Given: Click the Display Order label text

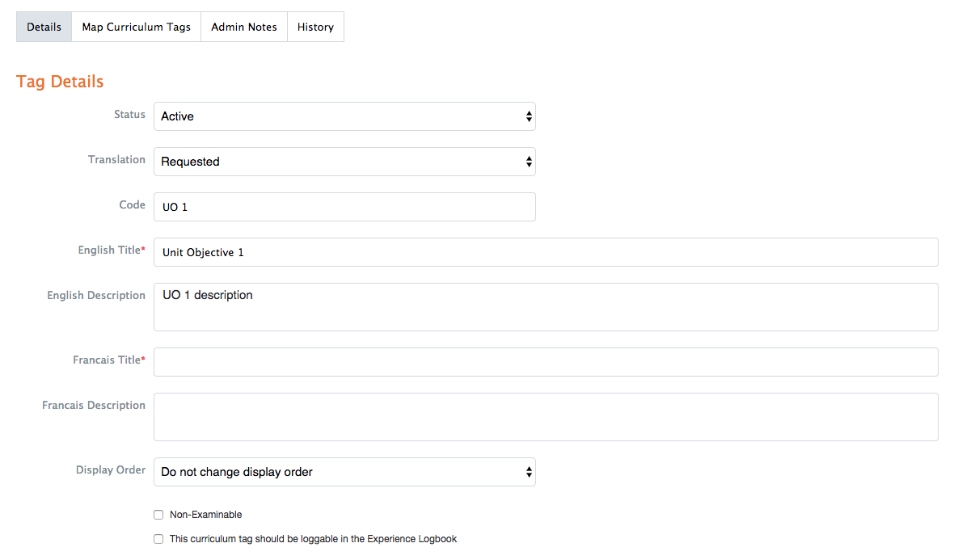Looking at the screenshot, I should [111, 469].
